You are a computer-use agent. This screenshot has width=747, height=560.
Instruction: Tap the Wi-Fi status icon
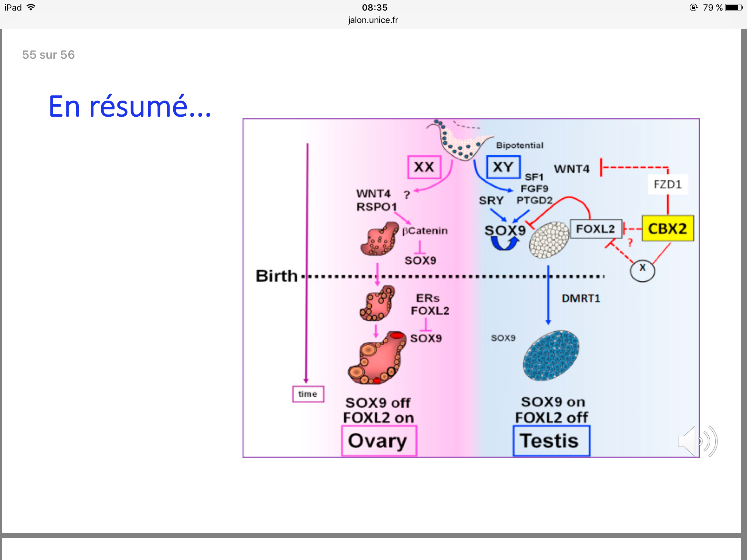[31, 7]
